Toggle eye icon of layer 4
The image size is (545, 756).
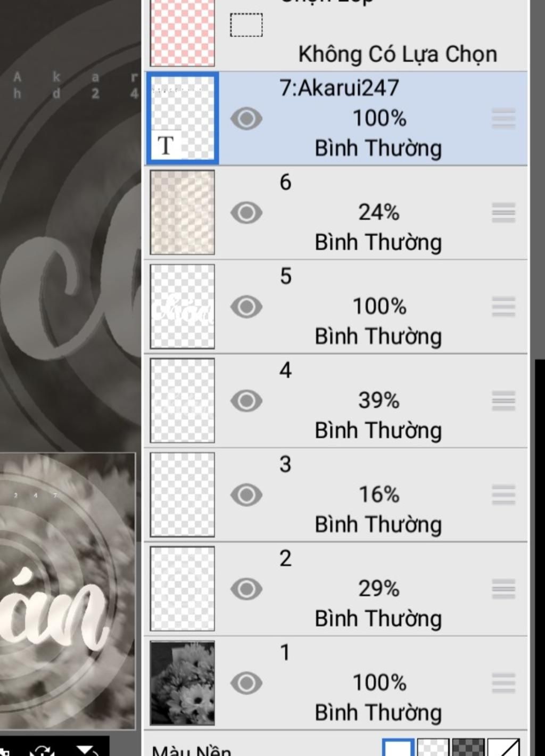click(246, 401)
